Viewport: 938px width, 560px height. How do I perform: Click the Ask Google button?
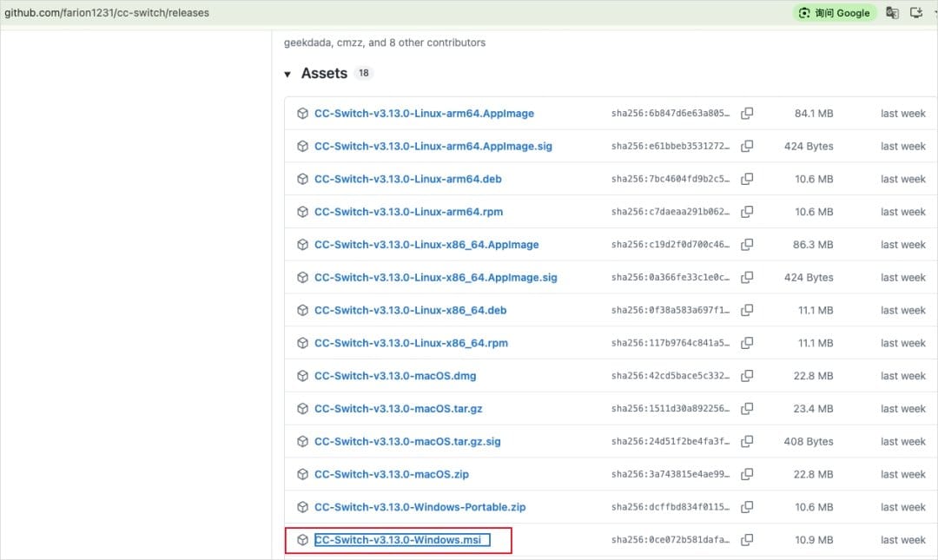pyautogui.click(x=835, y=12)
